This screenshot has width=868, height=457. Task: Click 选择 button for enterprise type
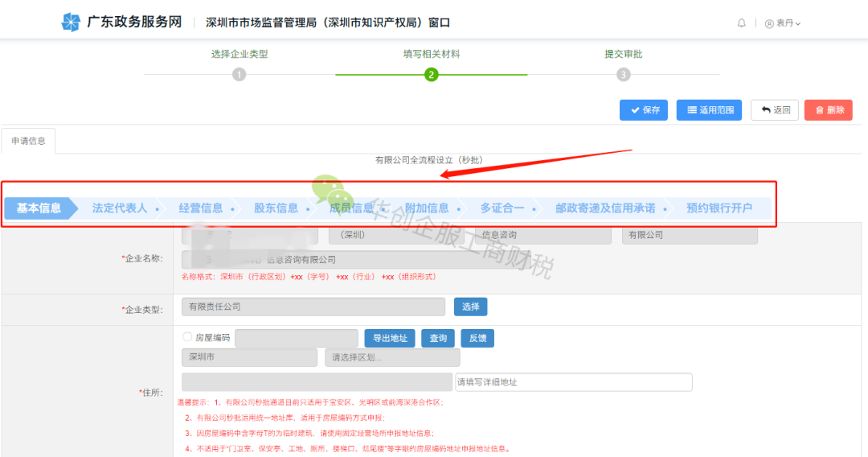pos(470,307)
